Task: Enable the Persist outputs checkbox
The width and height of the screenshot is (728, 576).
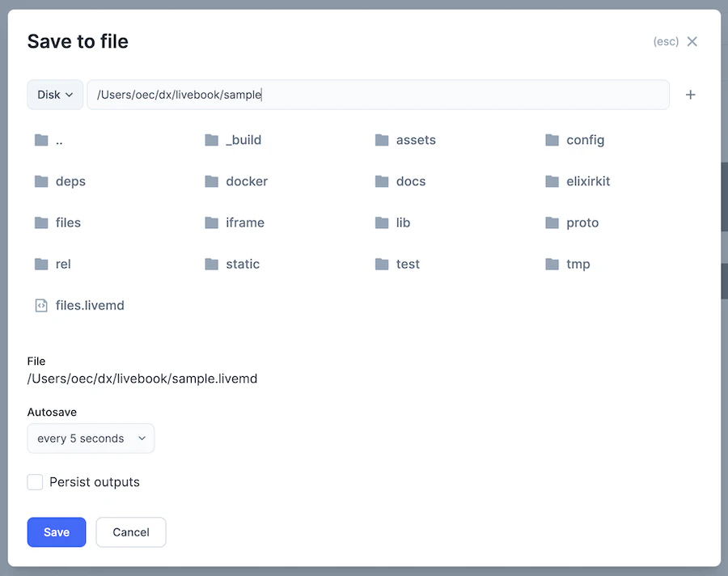Action: click(35, 482)
